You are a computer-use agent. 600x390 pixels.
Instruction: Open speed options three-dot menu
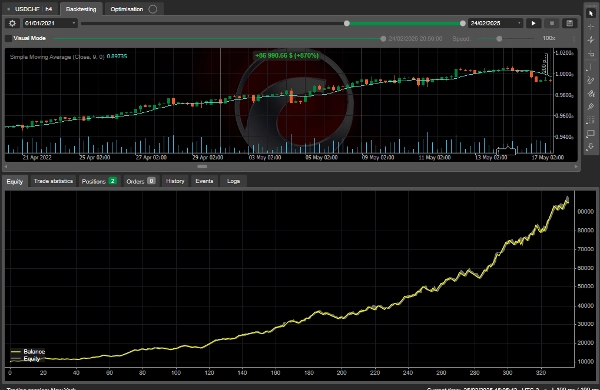click(574, 39)
